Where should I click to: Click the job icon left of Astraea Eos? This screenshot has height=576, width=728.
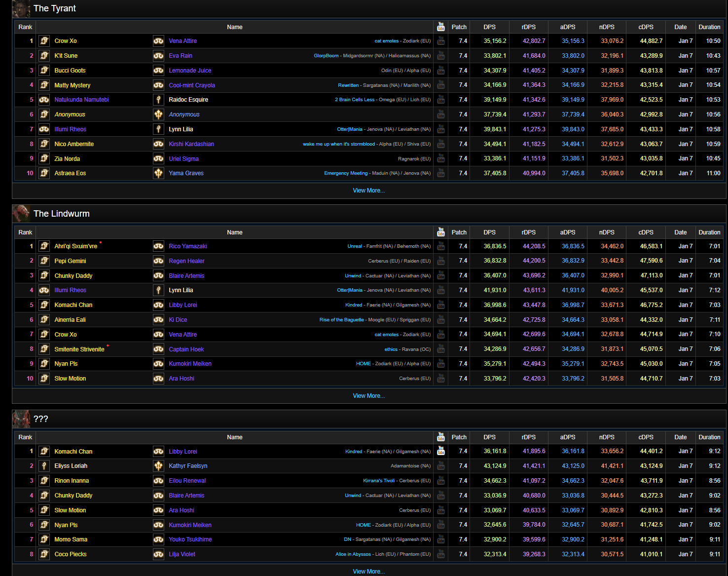click(44, 173)
